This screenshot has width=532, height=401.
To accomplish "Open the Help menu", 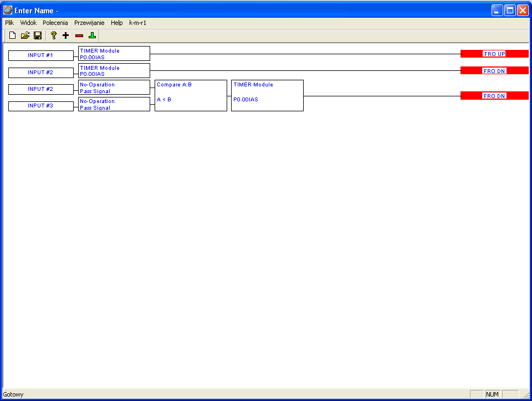I will tap(117, 23).
